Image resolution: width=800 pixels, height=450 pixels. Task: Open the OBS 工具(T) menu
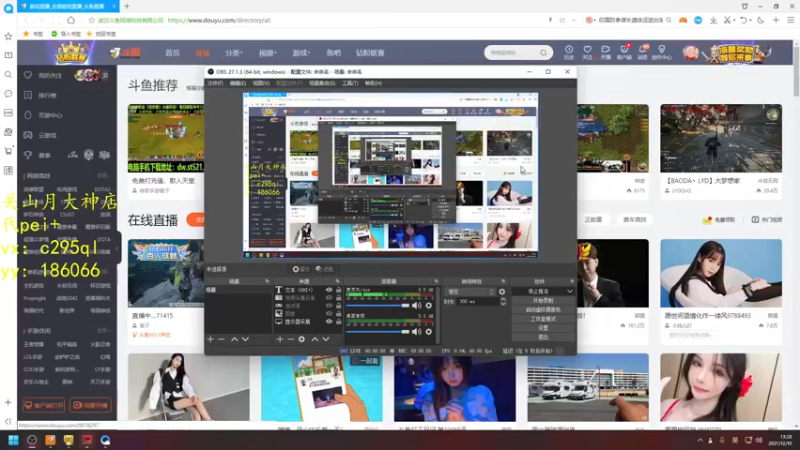click(x=350, y=83)
